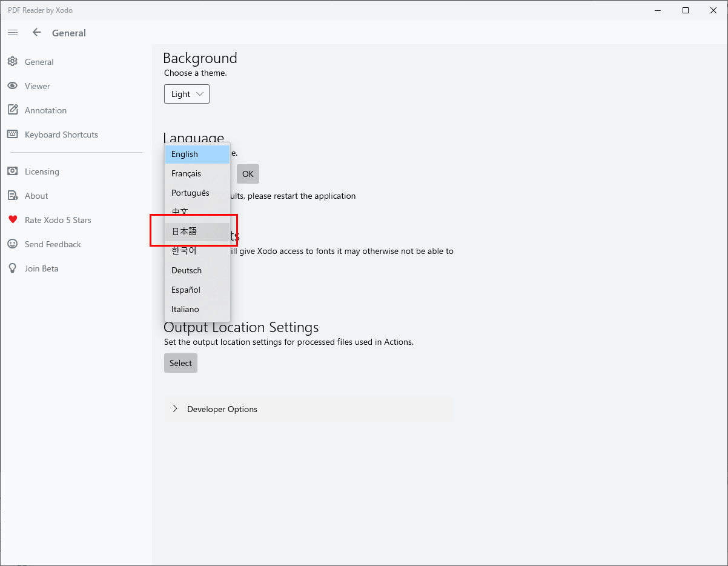
Task: Click the Annotation pencil icon
Action: tap(12, 110)
